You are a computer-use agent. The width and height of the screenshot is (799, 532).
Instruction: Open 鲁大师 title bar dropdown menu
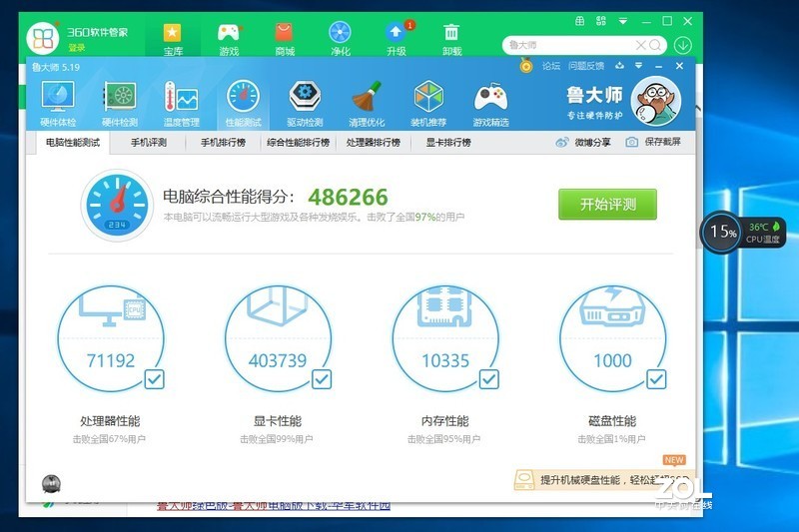click(638, 66)
